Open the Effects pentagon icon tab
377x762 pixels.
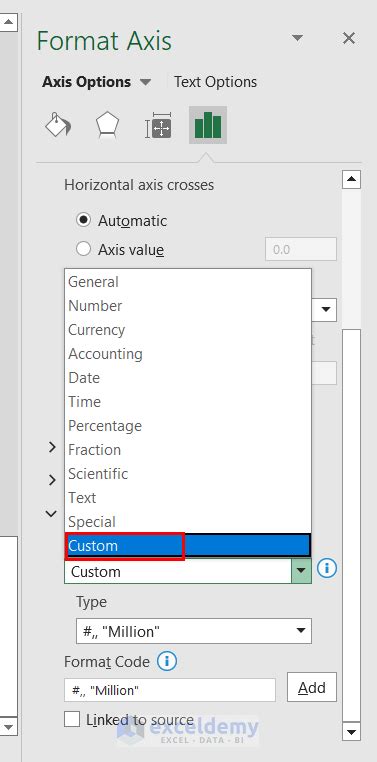click(x=107, y=125)
